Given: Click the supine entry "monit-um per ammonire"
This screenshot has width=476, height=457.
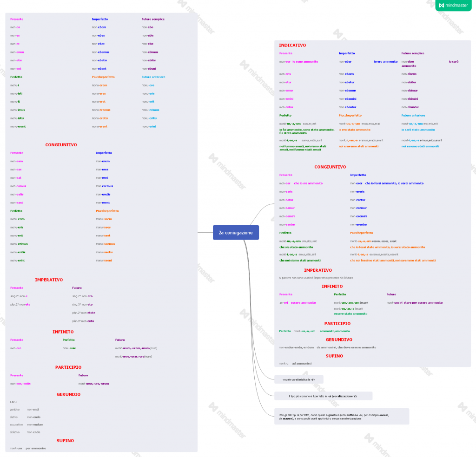Looking at the screenshot, I should [x=28, y=448].
